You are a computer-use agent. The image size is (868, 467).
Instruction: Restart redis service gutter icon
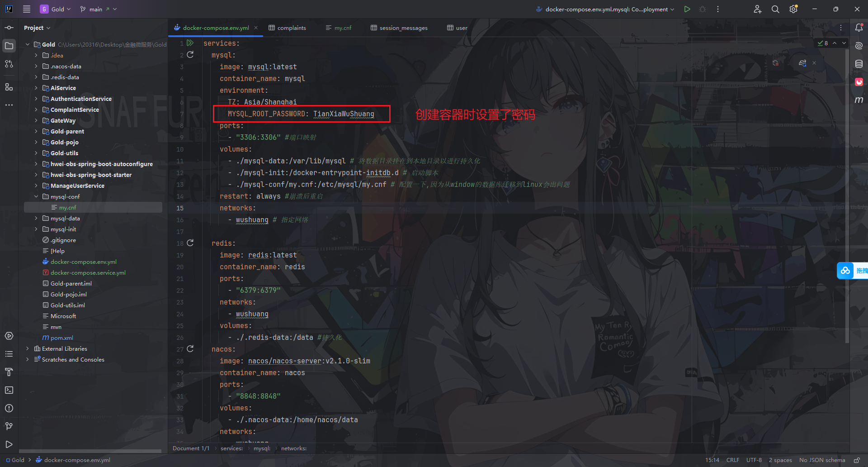click(x=190, y=243)
